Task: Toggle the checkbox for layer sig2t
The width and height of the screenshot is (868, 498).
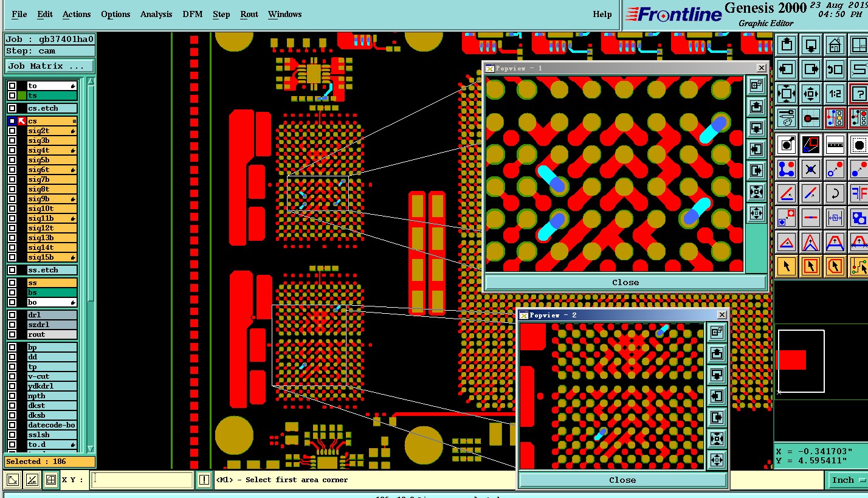Action: click(x=12, y=131)
